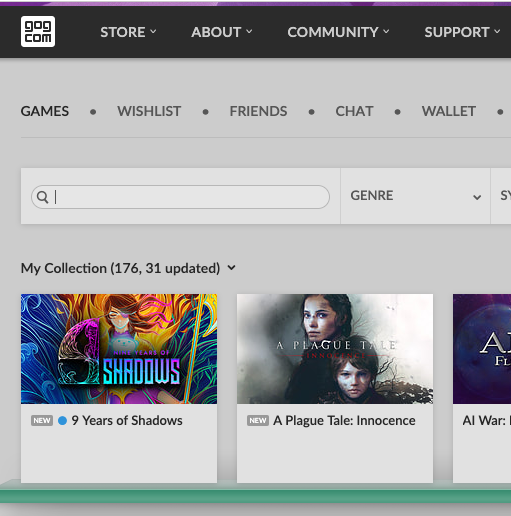Expand the GENRE filter dropdown
The height and width of the screenshot is (516, 511).
coord(415,196)
